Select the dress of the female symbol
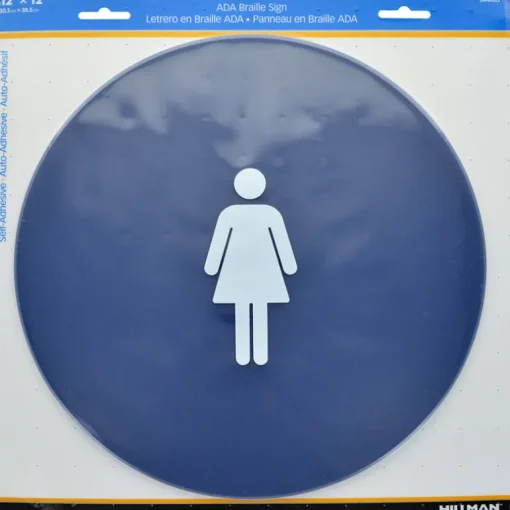510x510 pixels. [x=251, y=254]
